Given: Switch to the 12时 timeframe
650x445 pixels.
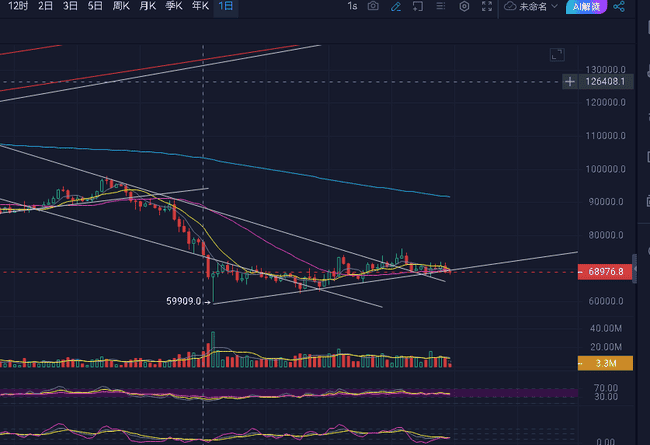Looking at the screenshot, I should (17, 6).
